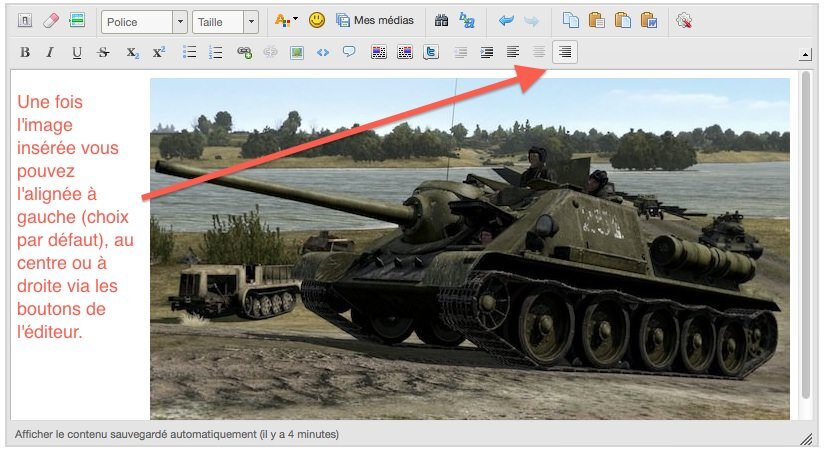This screenshot has height=453, width=826.
Task: Toggle underline formatting
Action: click(x=77, y=52)
